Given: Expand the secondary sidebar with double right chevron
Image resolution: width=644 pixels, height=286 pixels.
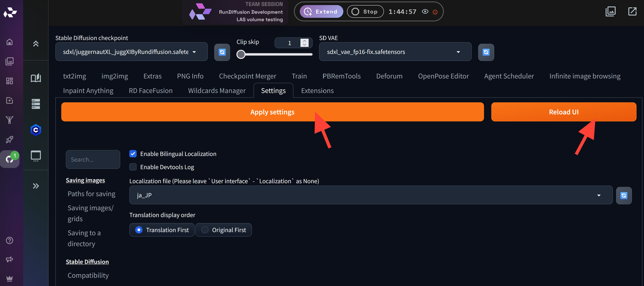Looking at the screenshot, I should point(36,186).
